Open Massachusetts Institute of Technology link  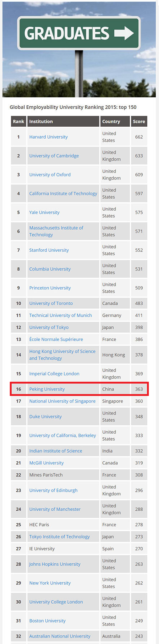(x=56, y=231)
